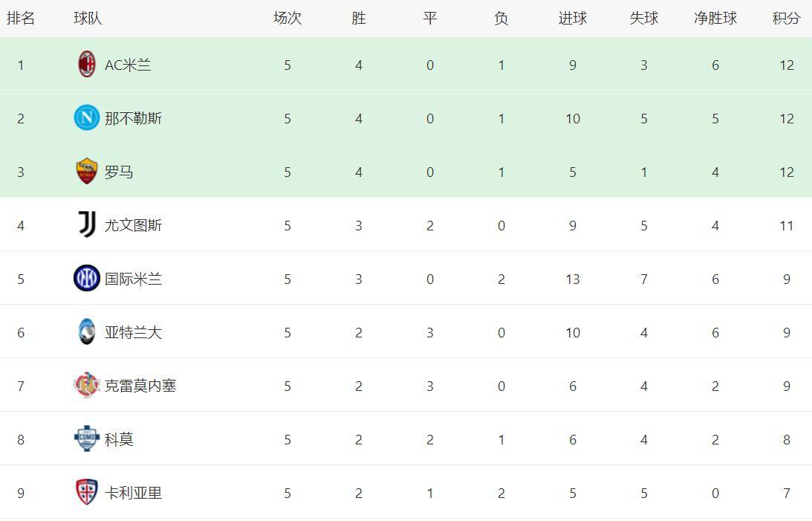Screen dimensions: 812x521
Task: Click the Cagliari club crest
Action: [87, 493]
